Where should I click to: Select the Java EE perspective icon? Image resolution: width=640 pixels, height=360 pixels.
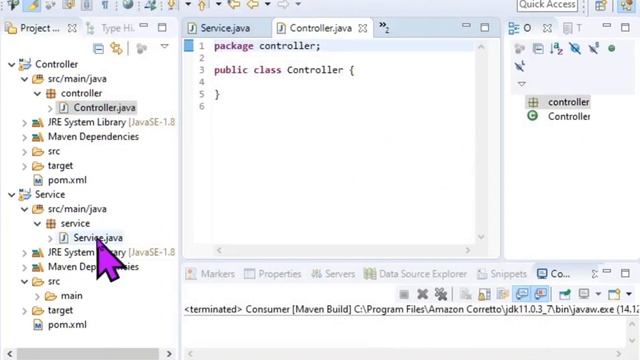626,5
